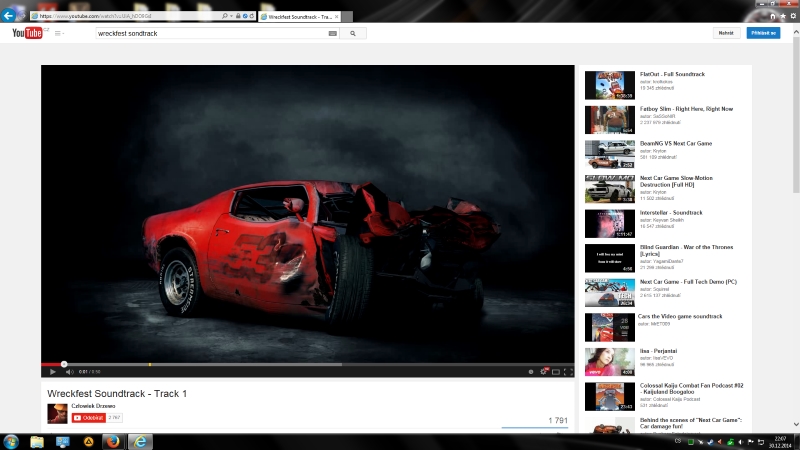Open a new tab with blank tab button

(x=347, y=17)
